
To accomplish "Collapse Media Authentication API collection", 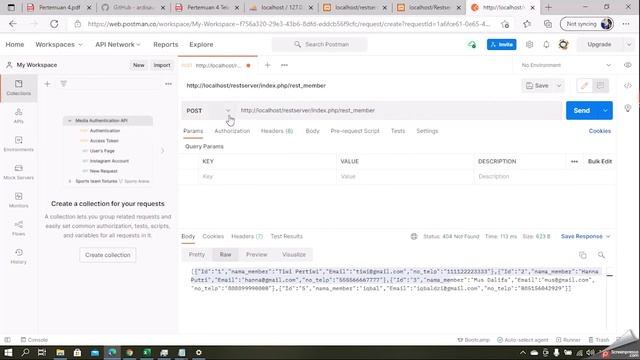I will [x=70, y=120].
